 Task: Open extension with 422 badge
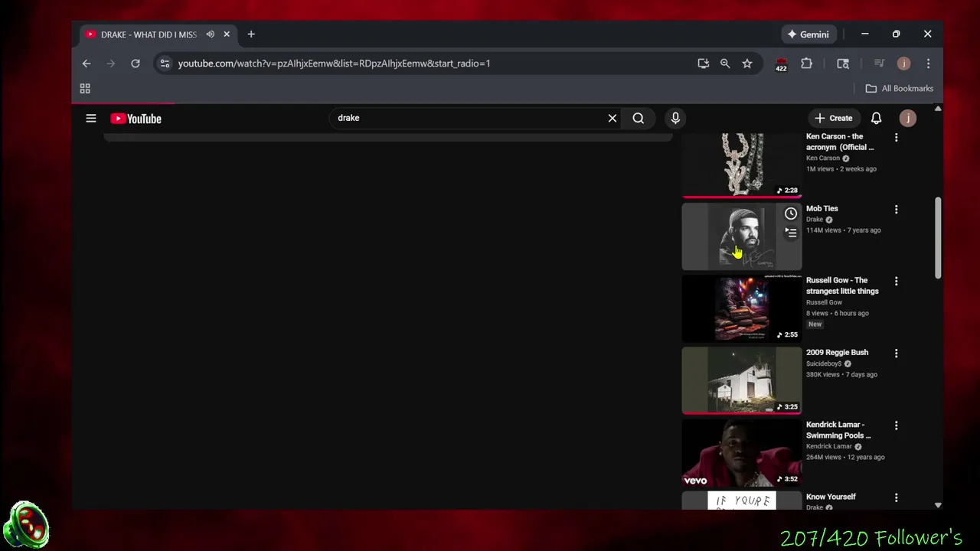pyautogui.click(x=781, y=64)
